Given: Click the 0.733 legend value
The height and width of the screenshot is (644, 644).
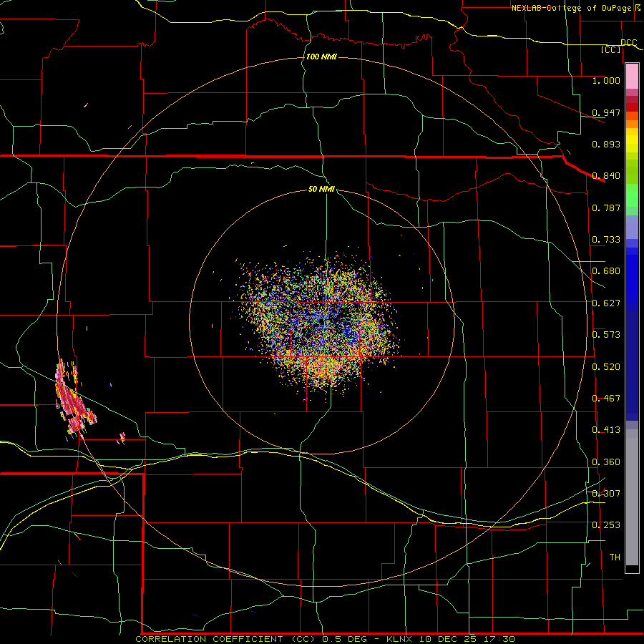Looking at the screenshot, I should tap(606, 239).
